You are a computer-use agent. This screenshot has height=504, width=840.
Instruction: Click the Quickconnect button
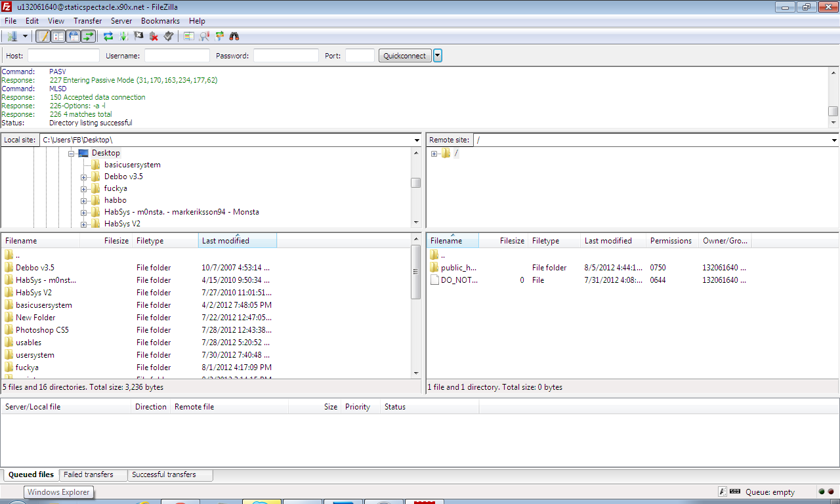(x=405, y=56)
